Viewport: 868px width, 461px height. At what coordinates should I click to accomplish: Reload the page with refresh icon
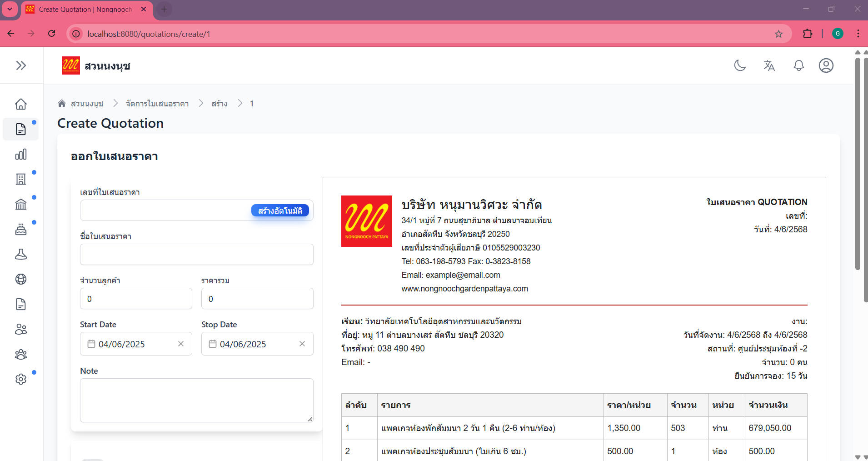click(x=52, y=34)
